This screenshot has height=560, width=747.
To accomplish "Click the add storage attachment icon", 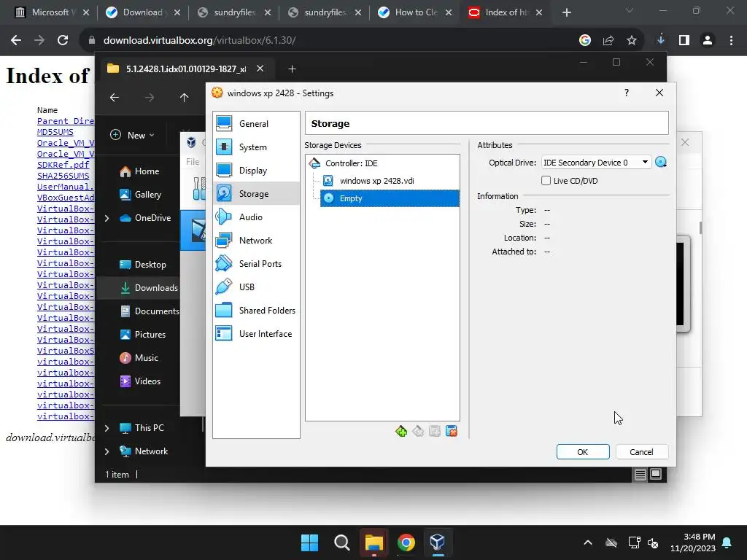I will pyautogui.click(x=435, y=432).
